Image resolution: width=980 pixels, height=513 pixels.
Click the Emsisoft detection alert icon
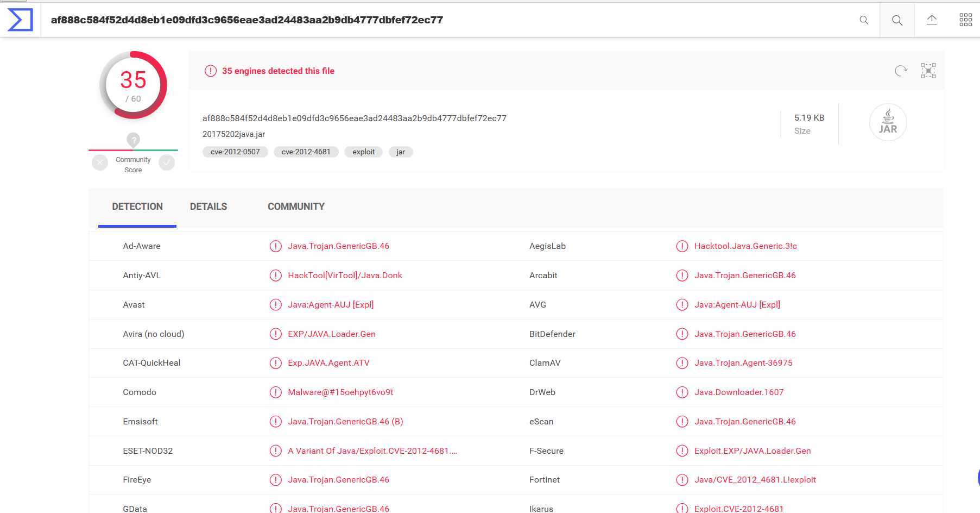276,422
